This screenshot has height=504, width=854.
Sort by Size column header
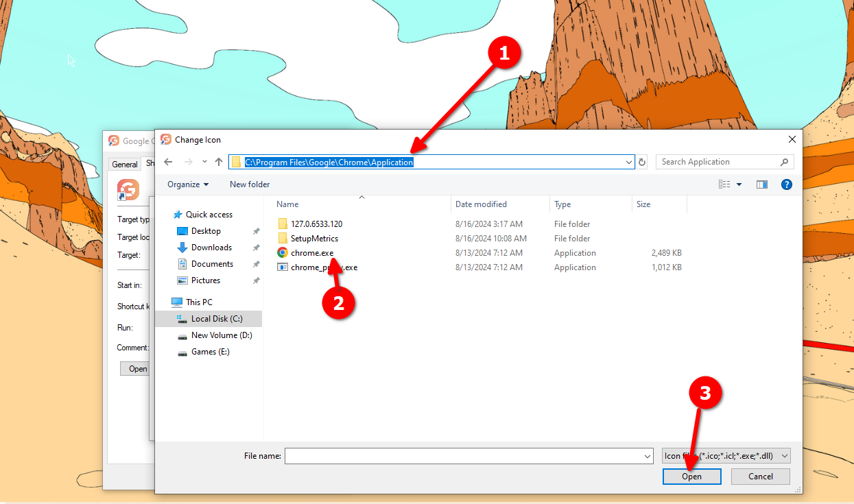[643, 204]
